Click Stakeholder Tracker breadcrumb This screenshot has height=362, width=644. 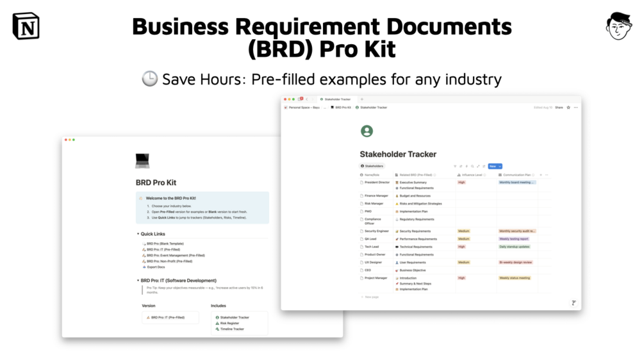371,108
